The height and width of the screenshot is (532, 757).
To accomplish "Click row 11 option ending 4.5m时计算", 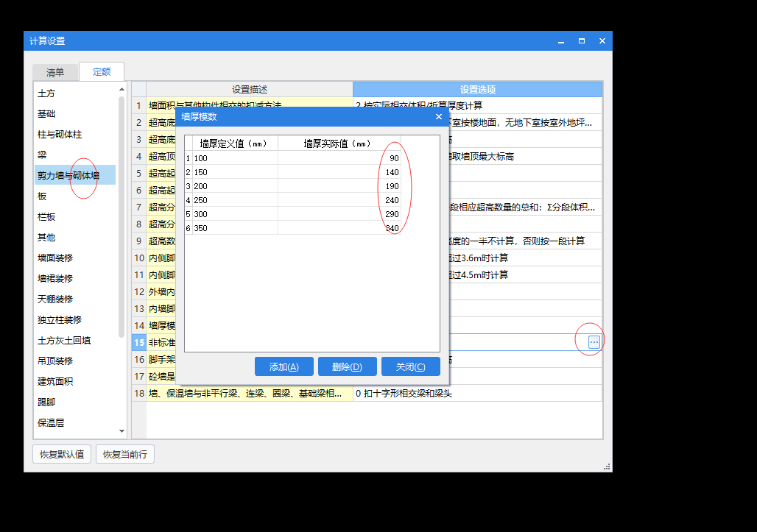I will [x=525, y=275].
